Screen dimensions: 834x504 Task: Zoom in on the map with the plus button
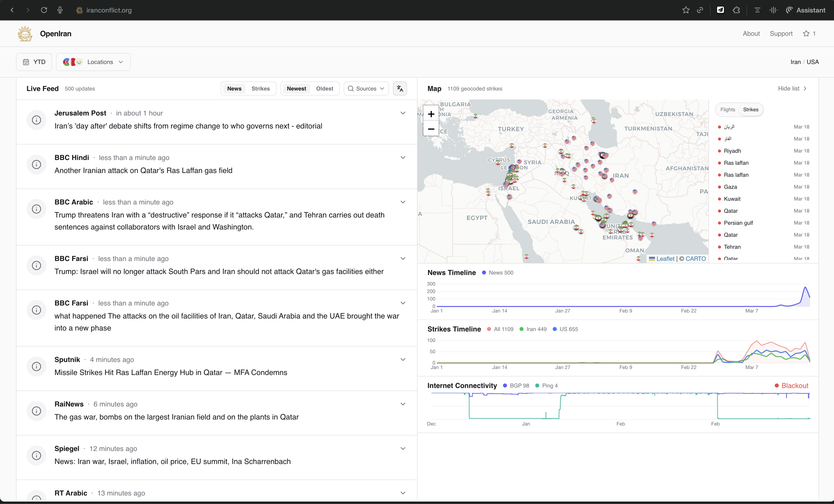(431, 114)
